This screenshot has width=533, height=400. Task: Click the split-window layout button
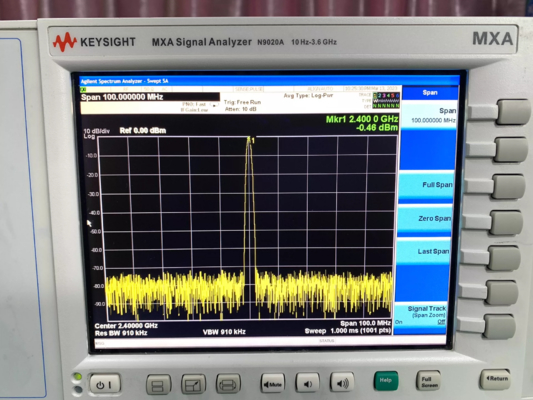point(158,385)
